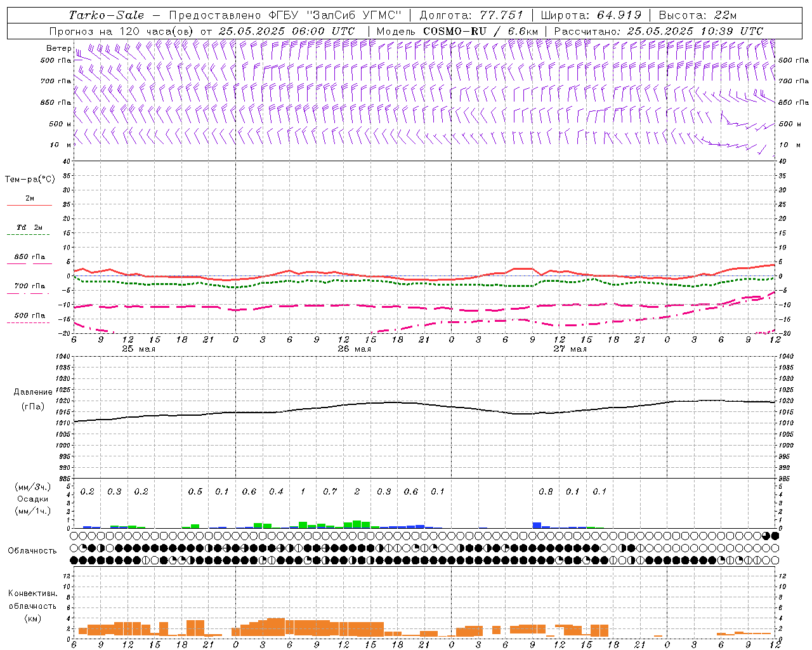
Task: Click the Осадки precipitation label
Action: [32, 499]
